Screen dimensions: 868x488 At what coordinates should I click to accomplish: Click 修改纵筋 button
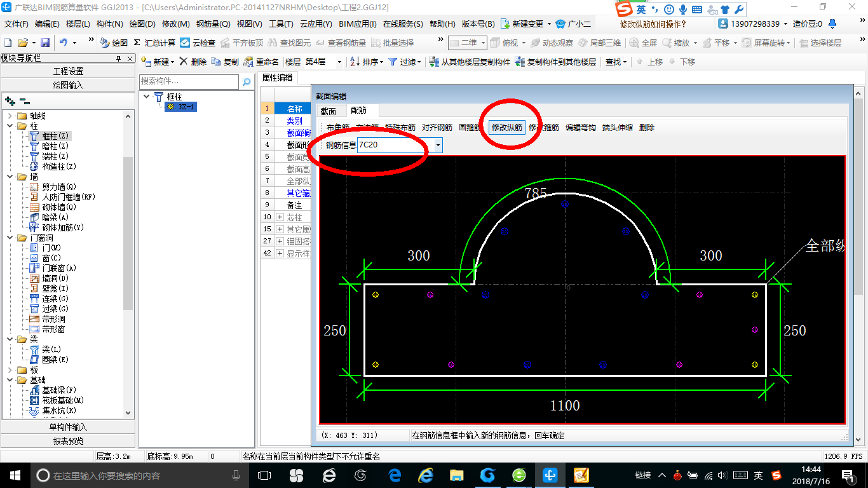[507, 127]
